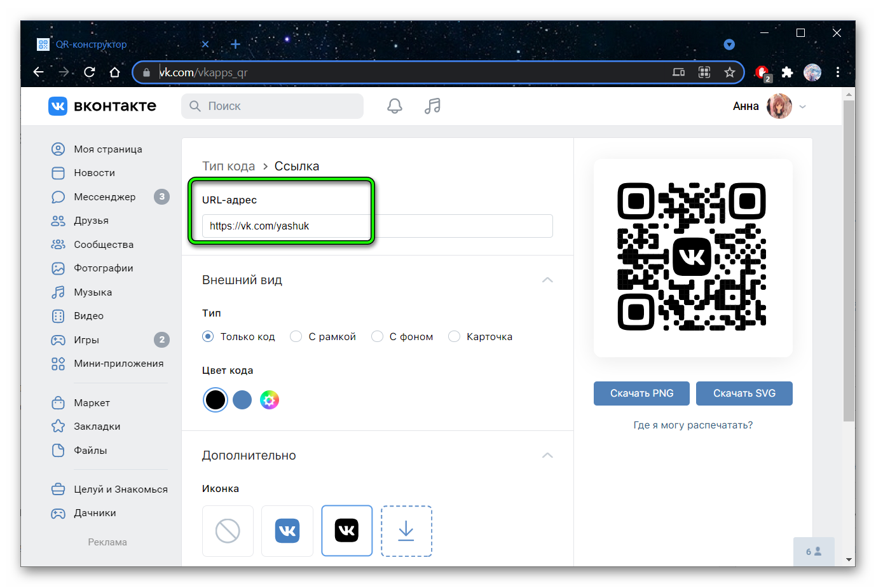Collapse the Внешний вид section
Viewport: 876px width, 588px height.
pos(547,280)
